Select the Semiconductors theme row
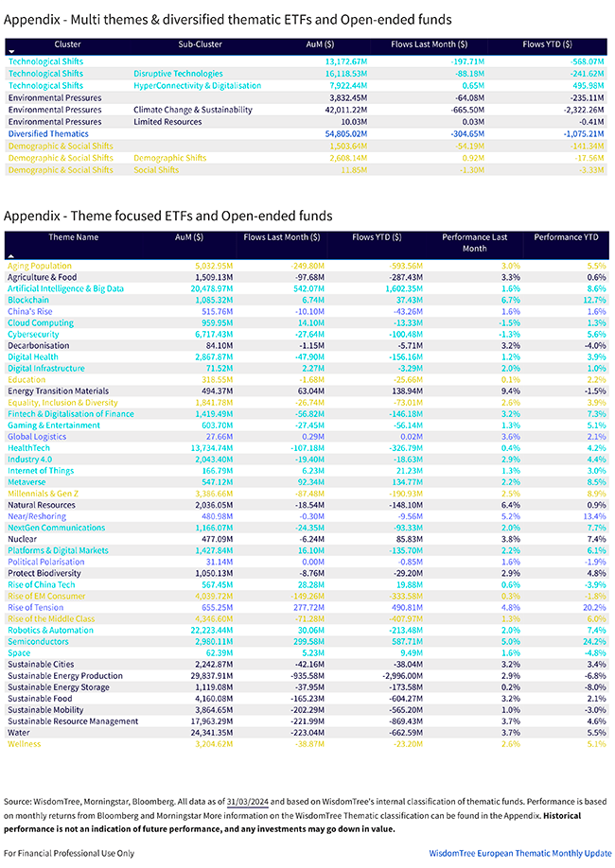This screenshot has width=615, height=868. coord(41,641)
